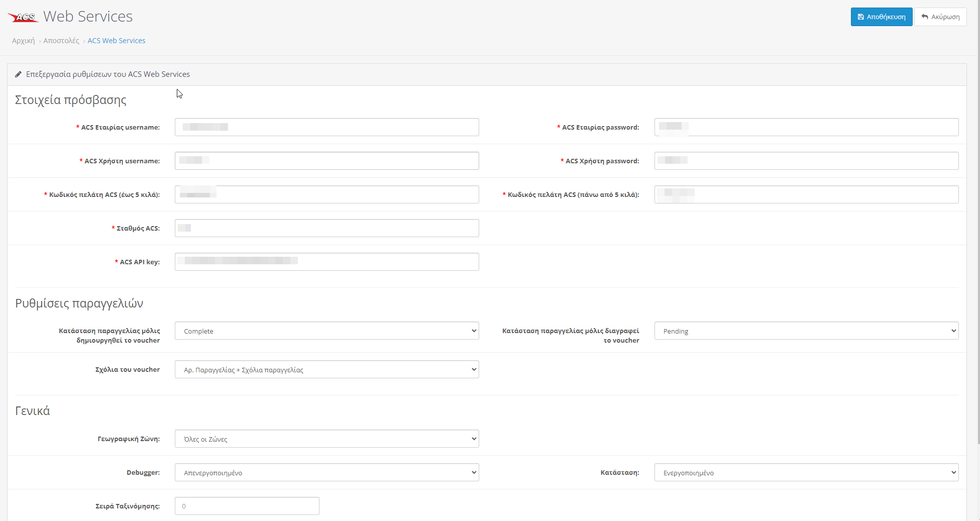This screenshot has width=980, height=521.
Task: Click the pencil edit icon in panel header
Action: [18, 74]
